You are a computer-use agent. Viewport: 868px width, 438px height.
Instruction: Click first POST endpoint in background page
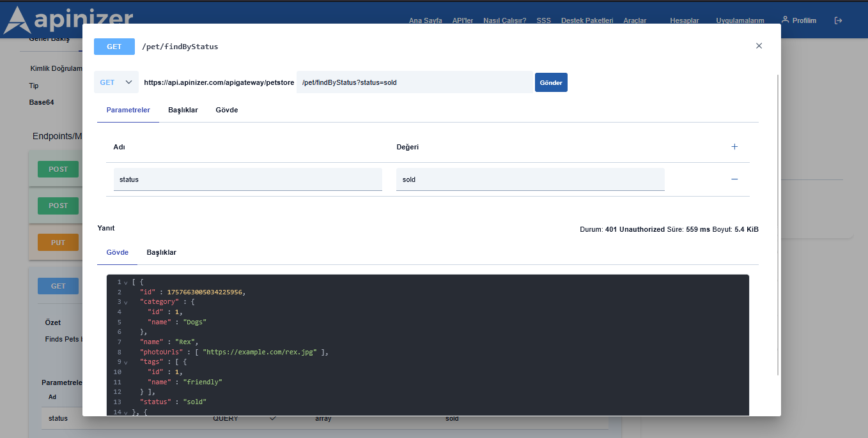click(x=58, y=169)
